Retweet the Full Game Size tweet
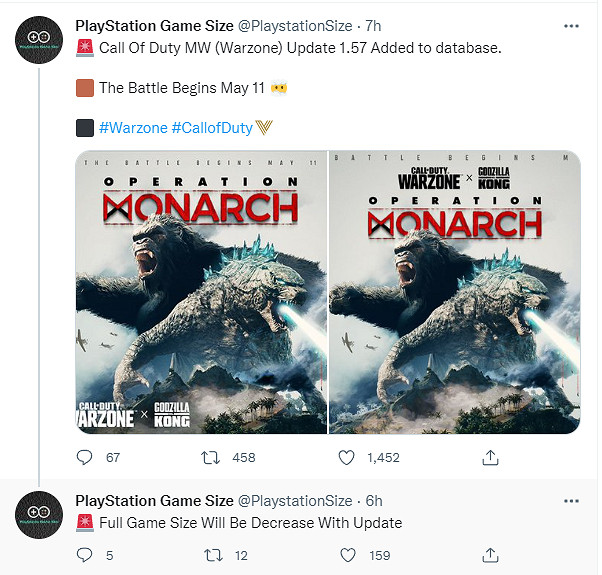The image size is (602, 575). tap(212, 554)
